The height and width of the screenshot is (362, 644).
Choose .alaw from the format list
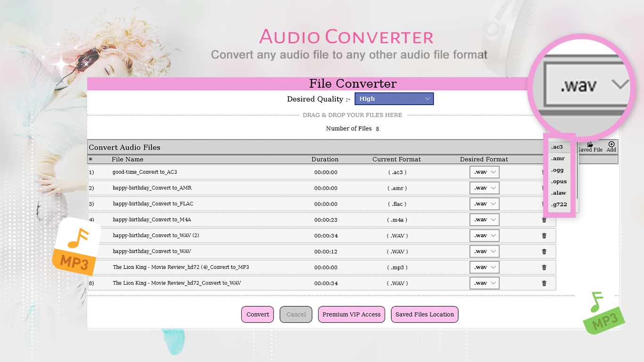[x=559, y=193]
